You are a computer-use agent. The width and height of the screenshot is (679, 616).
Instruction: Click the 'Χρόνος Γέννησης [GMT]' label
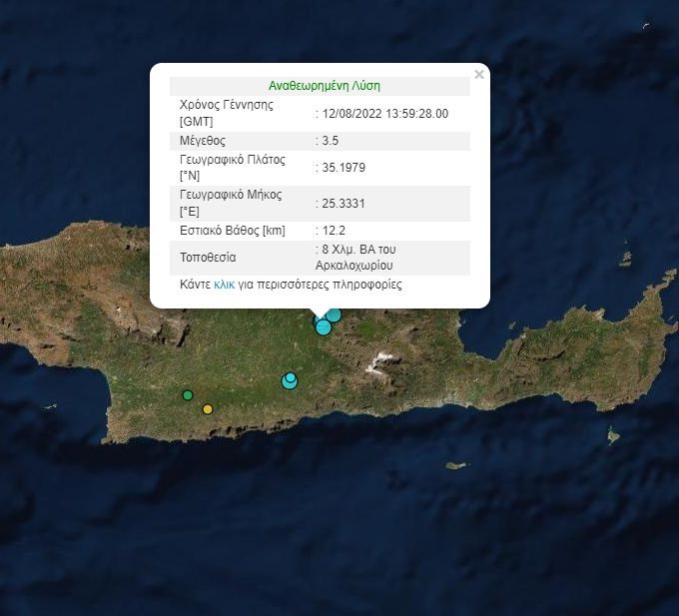coord(226,113)
